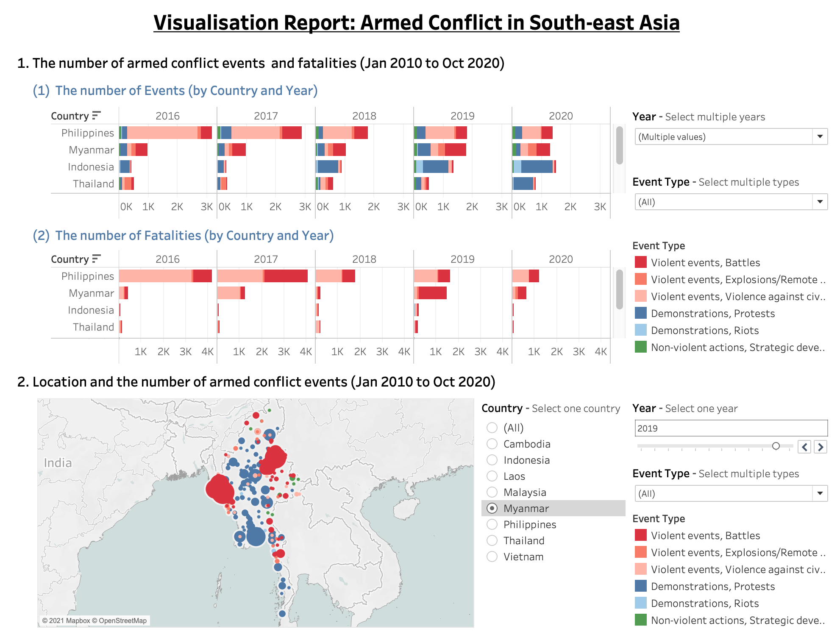Select the (All) country radio button
This screenshot has height=640, width=840.
click(492, 428)
